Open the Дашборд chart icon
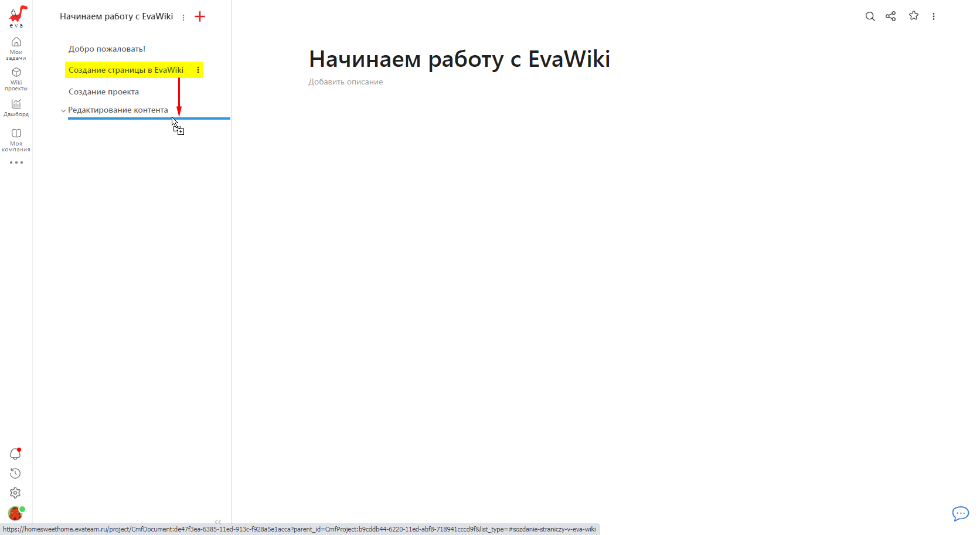 point(16,104)
